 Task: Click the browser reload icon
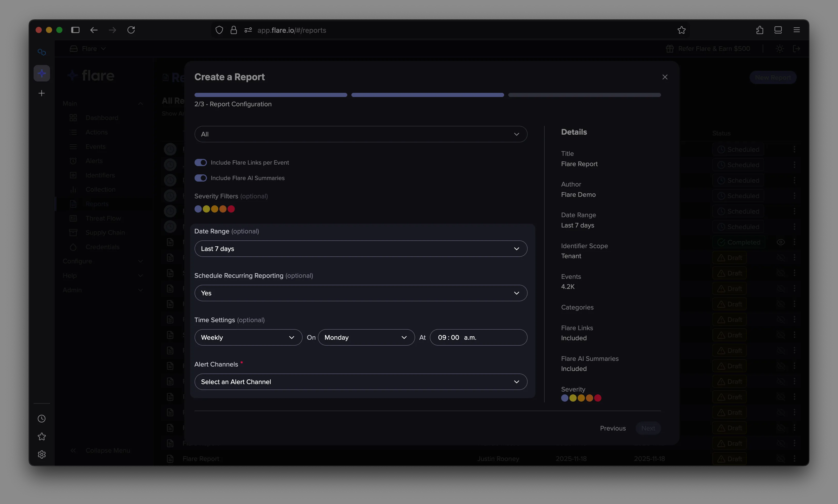131,30
